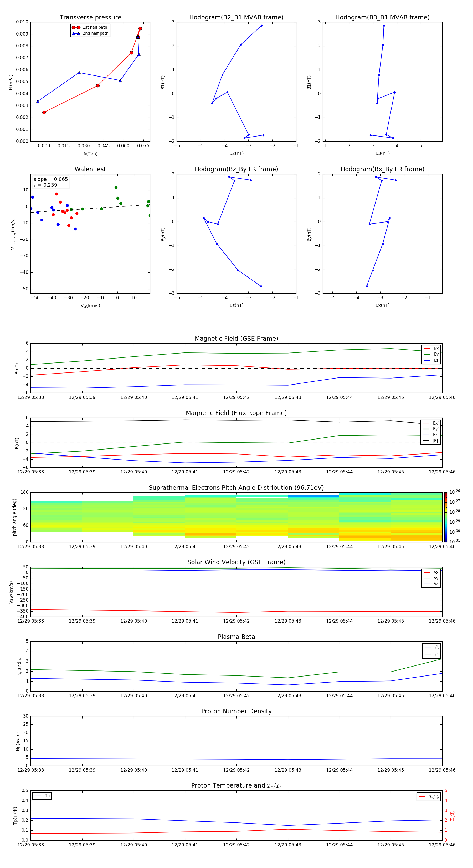Click the 'Proton Number Density' plot title

coord(236,711)
